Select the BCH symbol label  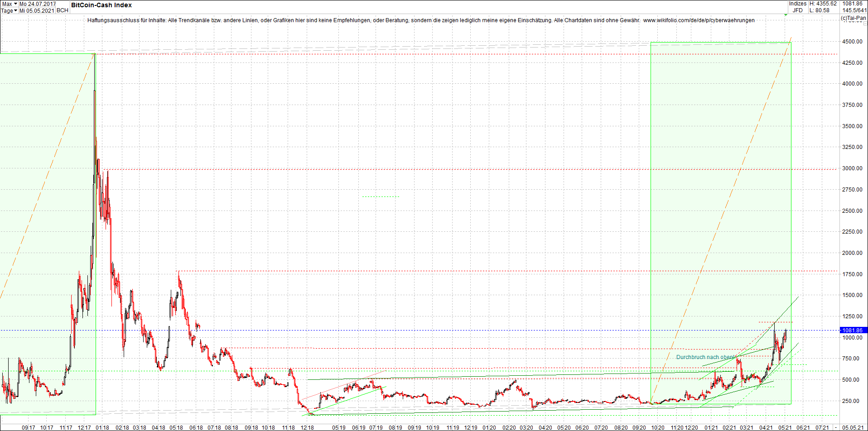click(62, 10)
